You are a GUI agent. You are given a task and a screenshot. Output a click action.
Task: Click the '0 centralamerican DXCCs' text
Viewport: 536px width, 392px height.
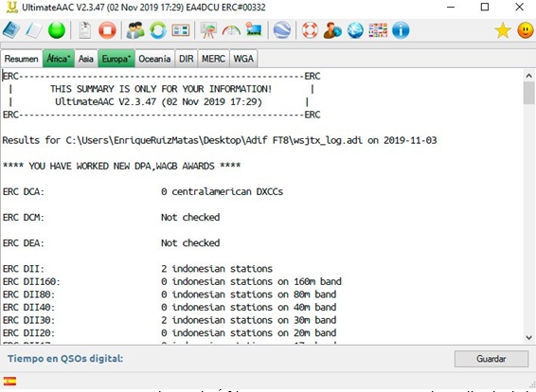point(223,191)
